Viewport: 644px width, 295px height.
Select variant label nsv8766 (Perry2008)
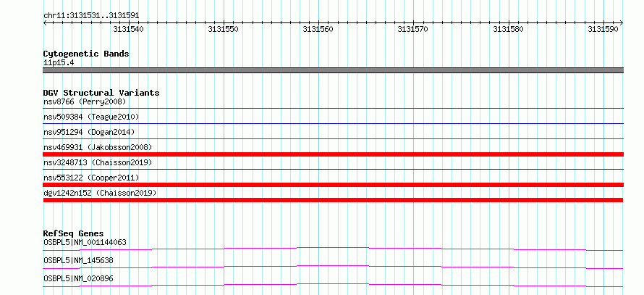tap(85, 101)
